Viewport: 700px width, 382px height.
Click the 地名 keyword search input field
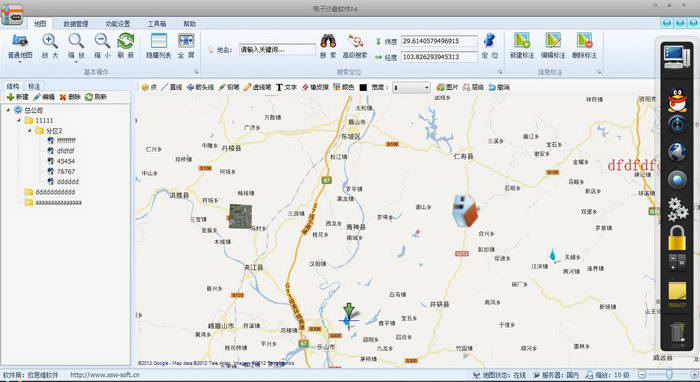277,50
